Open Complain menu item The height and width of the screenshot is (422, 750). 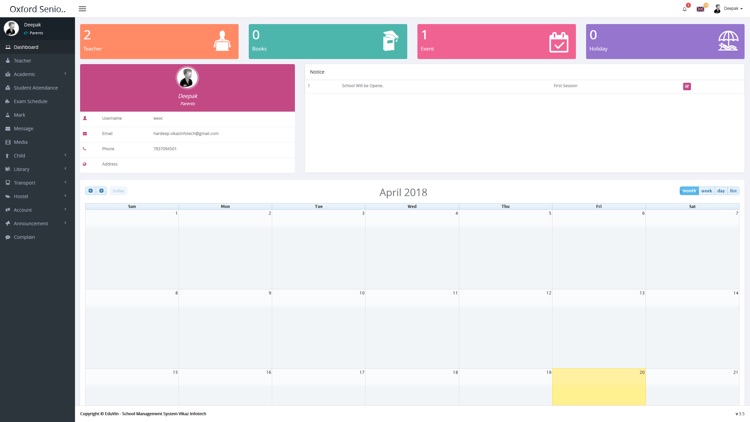point(37,237)
